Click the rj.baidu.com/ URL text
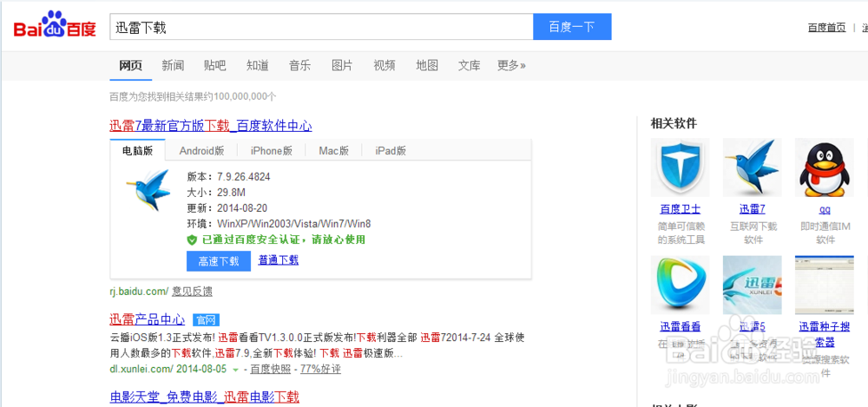 click(139, 292)
